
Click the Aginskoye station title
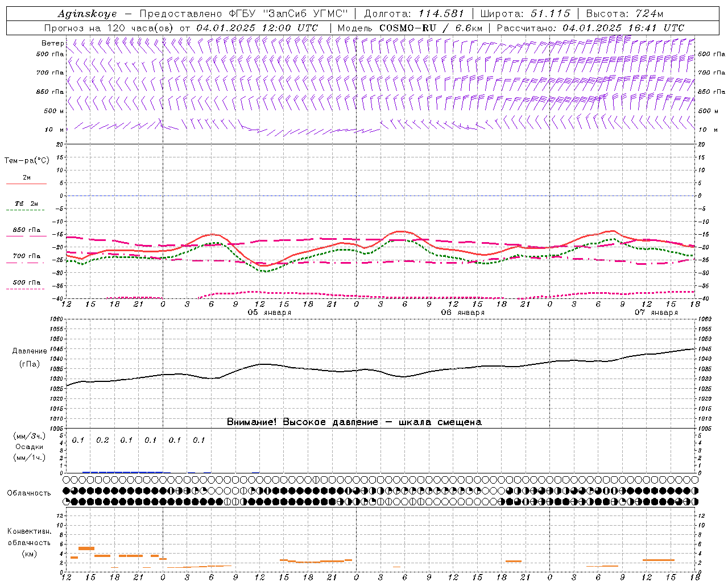pyautogui.click(x=87, y=14)
